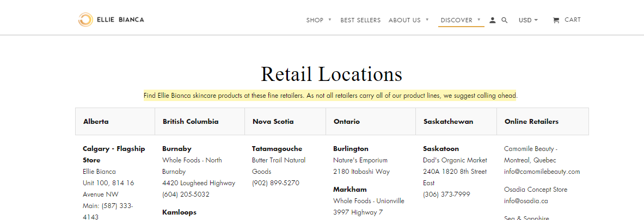Select the British Columbia column header
This screenshot has width=644, height=220.
point(191,122)
